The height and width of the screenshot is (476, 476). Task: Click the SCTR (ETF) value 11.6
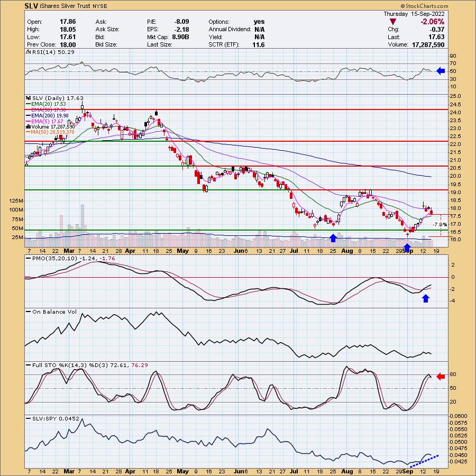[x=258, y=44]
